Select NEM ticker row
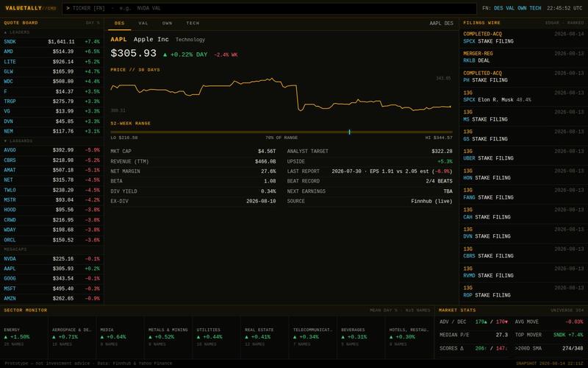588x368 pixels. click(52, 132)
